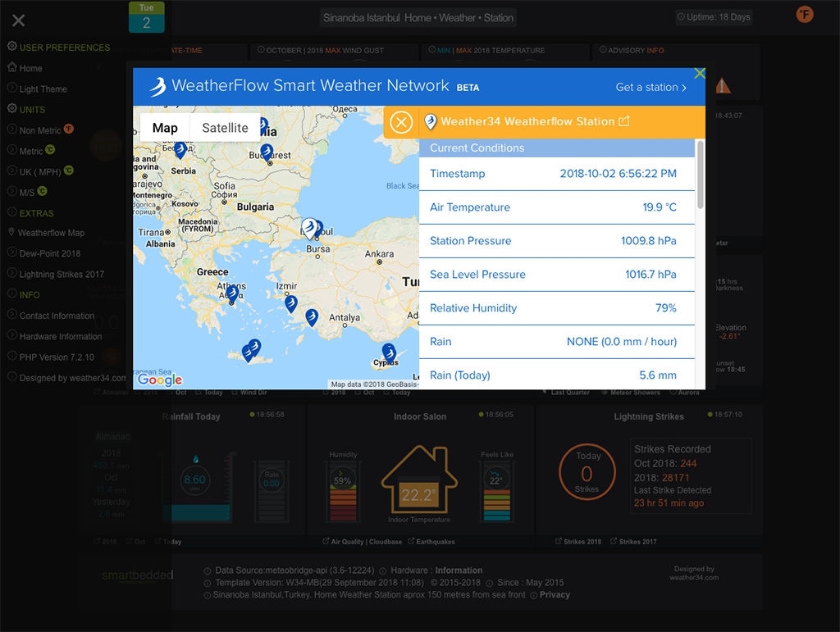Click the orange °F unit badge top right
The height and width of the screenshot is (632, 840).
pos(805,15)
